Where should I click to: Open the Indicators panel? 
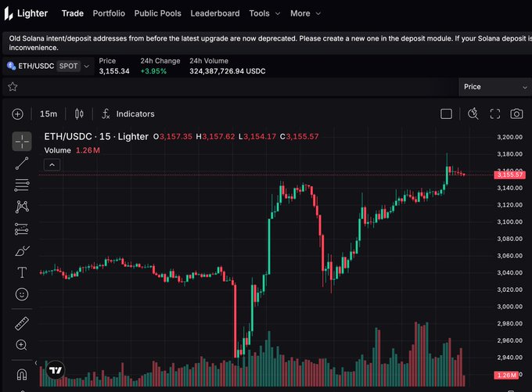[x=128, y=113]
